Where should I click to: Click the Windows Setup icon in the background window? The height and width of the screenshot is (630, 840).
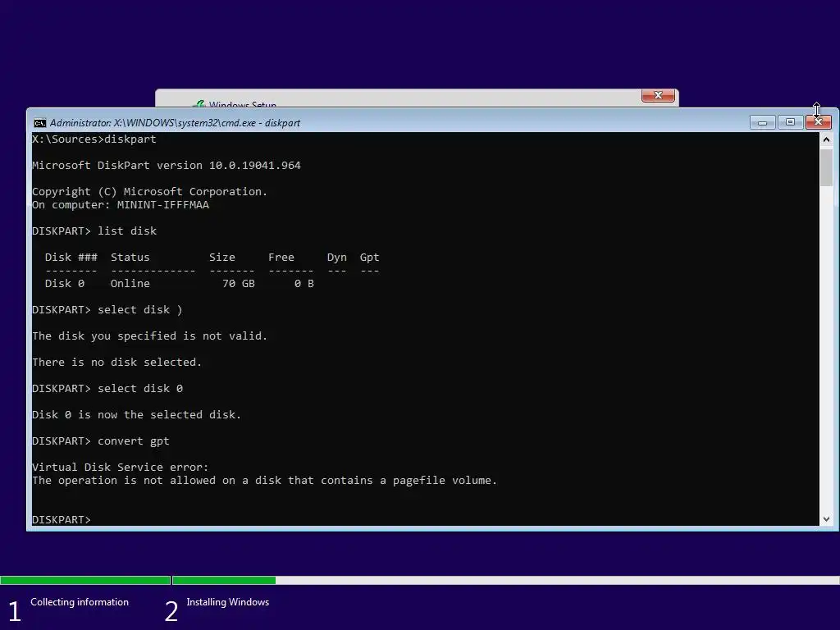point(199,104)
